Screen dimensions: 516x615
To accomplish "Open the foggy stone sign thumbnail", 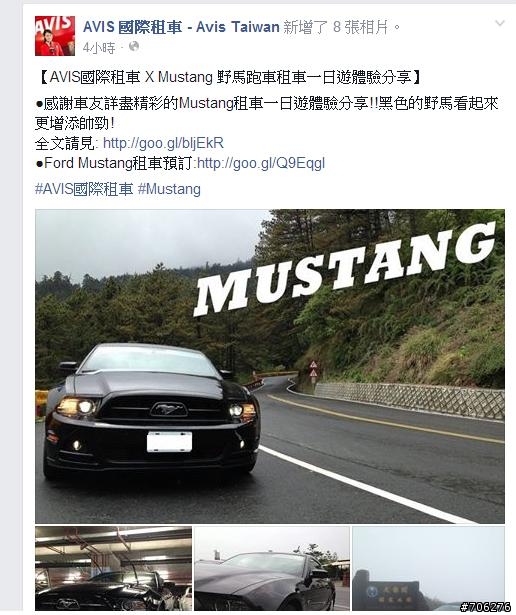I will click(x=428, y=568).
